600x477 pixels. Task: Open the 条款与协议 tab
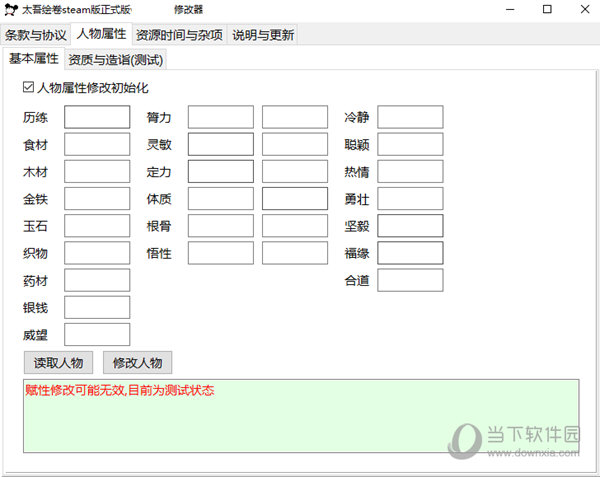(36, 35)
